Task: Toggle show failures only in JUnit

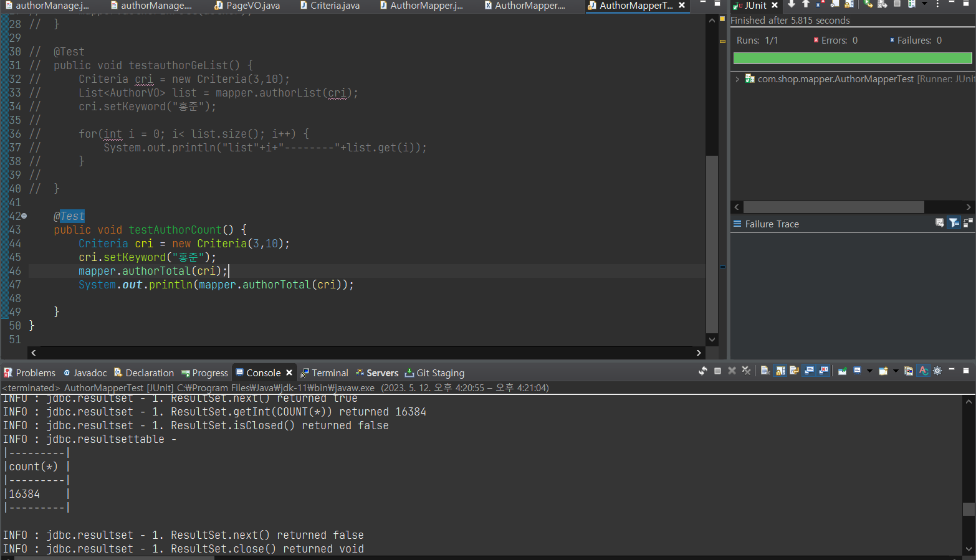Action: [820, 4]
